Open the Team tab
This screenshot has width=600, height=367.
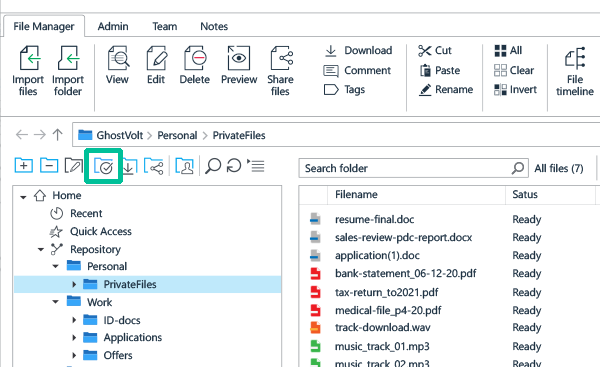point(165,26)
